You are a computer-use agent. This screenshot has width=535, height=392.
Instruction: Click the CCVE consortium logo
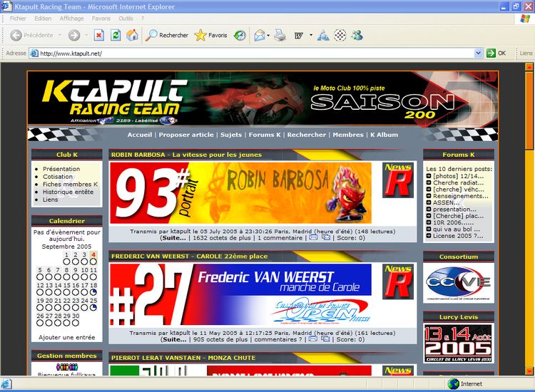(458, 282)
